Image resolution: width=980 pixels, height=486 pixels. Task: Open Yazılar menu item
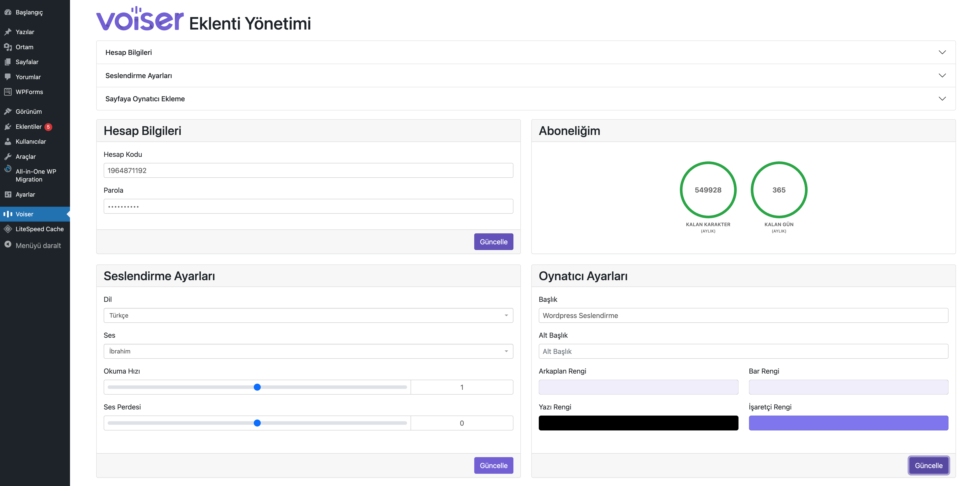[x=25, y=32]
